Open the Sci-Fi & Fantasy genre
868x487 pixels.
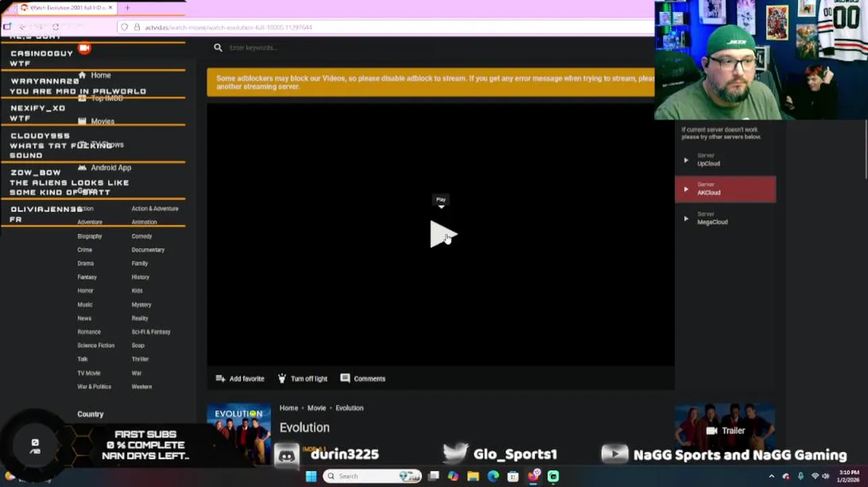(151, 331)
